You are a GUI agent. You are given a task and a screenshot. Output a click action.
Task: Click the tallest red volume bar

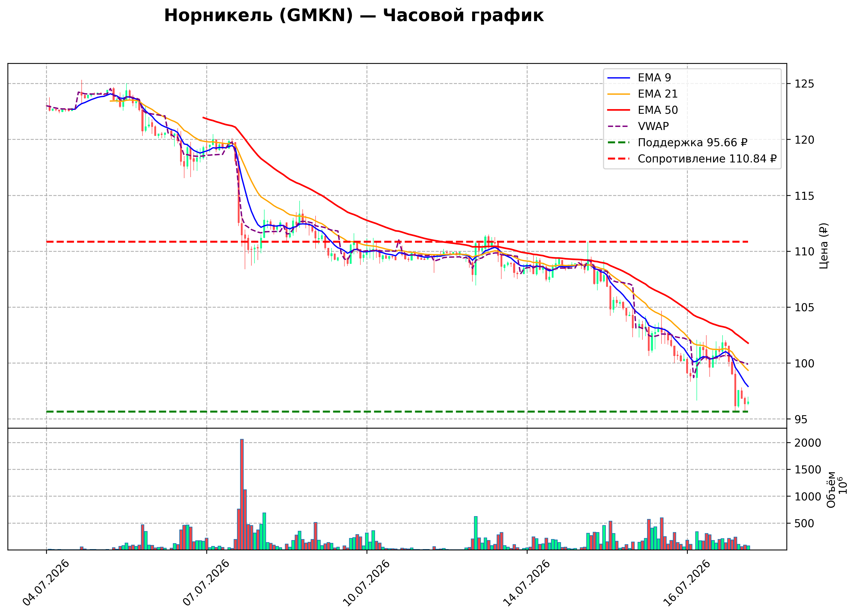(242, 494)
